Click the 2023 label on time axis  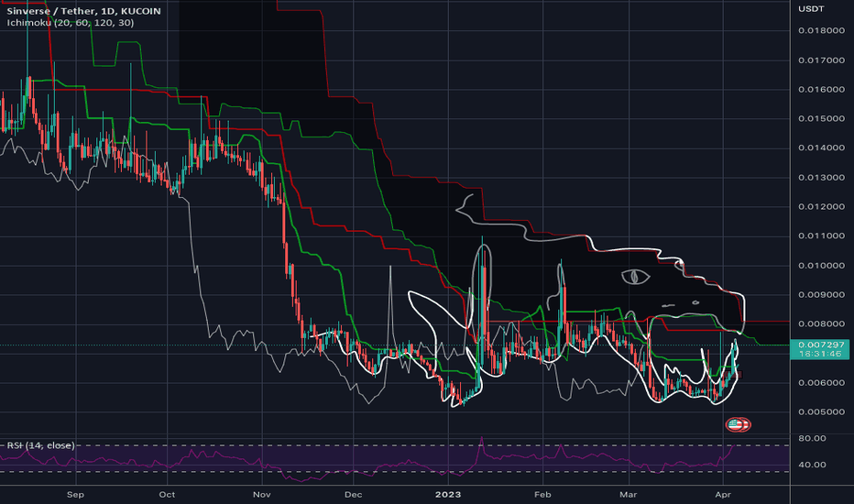(x=448, y=495)
